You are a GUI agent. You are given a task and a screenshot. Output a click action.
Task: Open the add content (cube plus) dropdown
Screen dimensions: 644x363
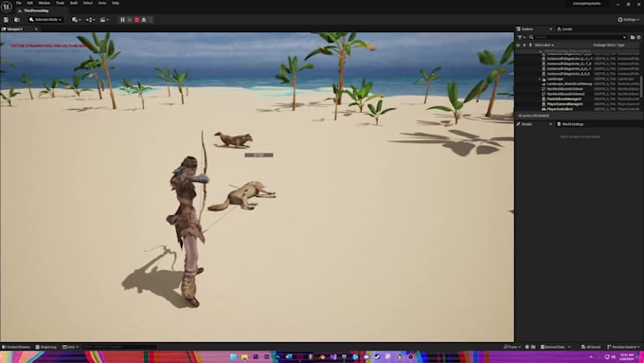76,20
